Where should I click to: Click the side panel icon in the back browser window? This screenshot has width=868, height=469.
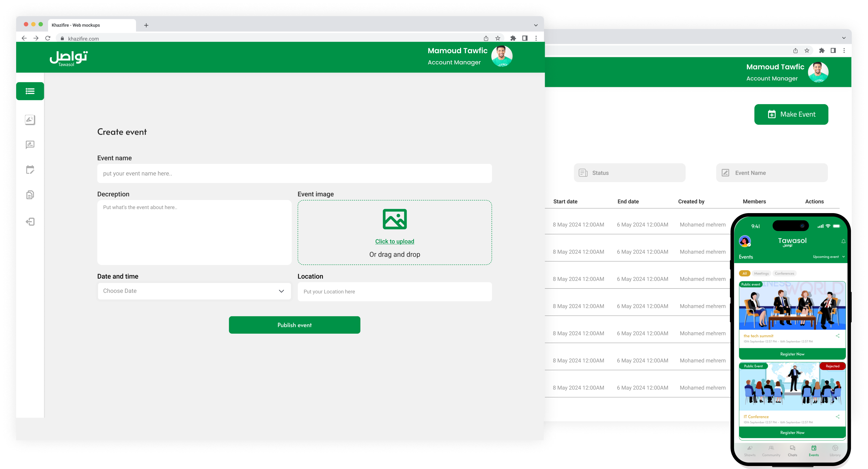tap(833, 51)
